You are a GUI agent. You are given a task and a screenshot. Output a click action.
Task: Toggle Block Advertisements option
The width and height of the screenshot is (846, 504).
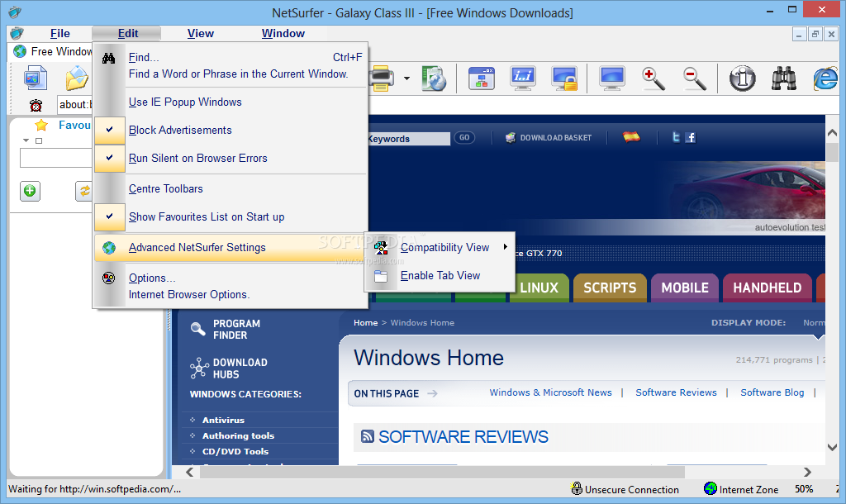pyautogui.click(x=231, y=130)
